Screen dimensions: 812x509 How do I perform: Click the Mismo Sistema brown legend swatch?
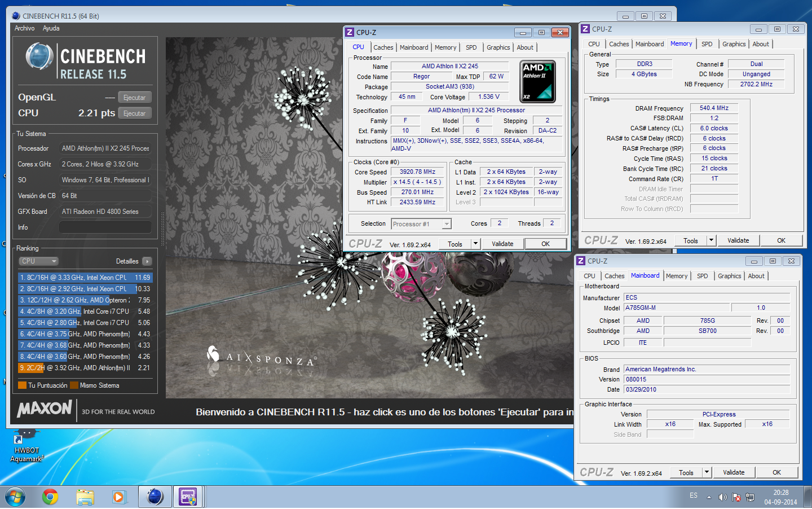coord(74,385)
